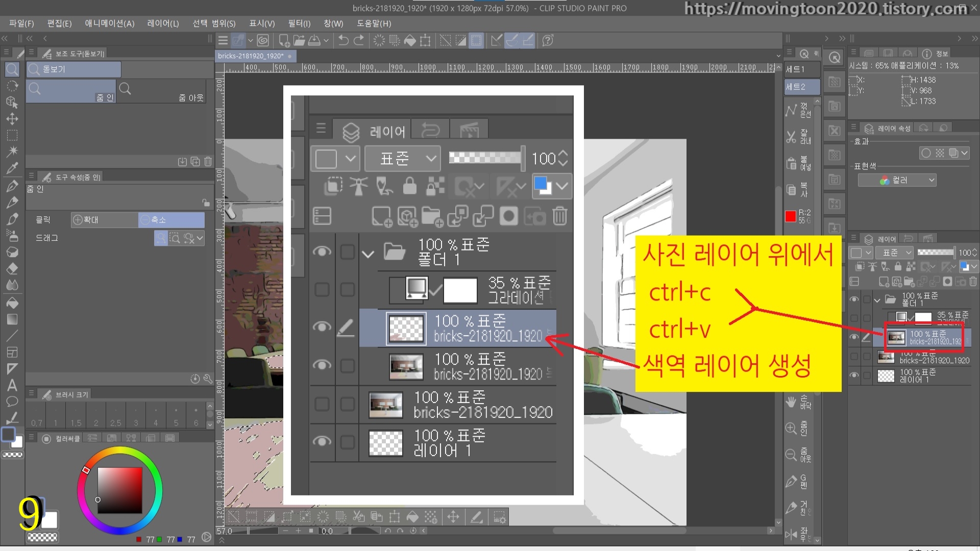Select the Text tool (A icon)
The width and height of the screenshot is (980, 551).
[x=12, y=385]
